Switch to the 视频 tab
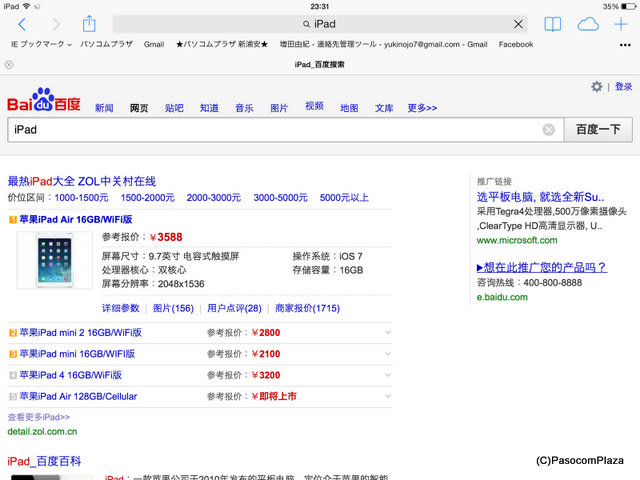Image resolution: width=640 pixels, height=480 pixels. (x=314, y=106)
